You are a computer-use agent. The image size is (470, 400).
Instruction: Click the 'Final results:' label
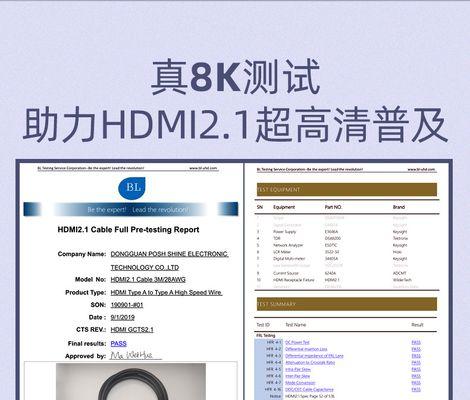(x=87, y=343)
